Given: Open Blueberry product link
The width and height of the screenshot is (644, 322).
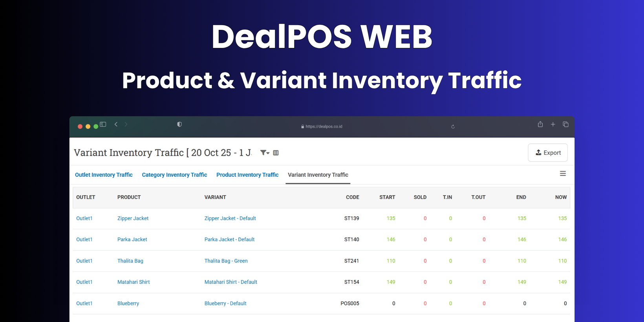Looking at the screenshot, I should tap(128, 304).
